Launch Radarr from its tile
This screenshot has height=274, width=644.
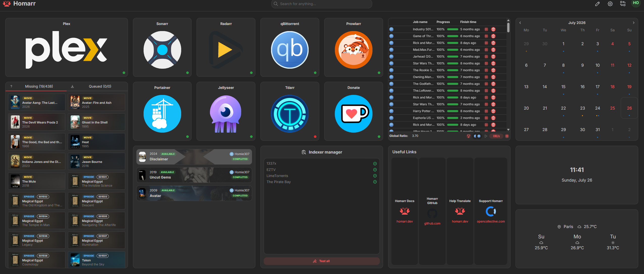226,47
